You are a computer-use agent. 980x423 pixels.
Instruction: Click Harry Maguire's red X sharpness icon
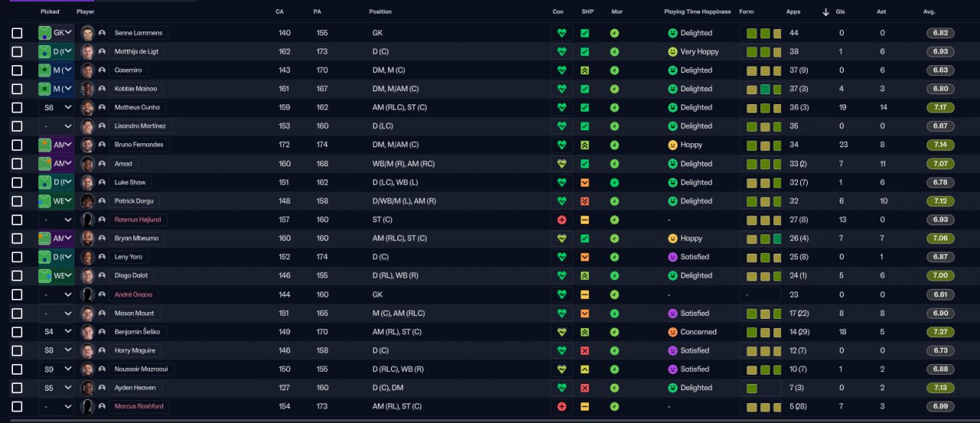(585, 350)
